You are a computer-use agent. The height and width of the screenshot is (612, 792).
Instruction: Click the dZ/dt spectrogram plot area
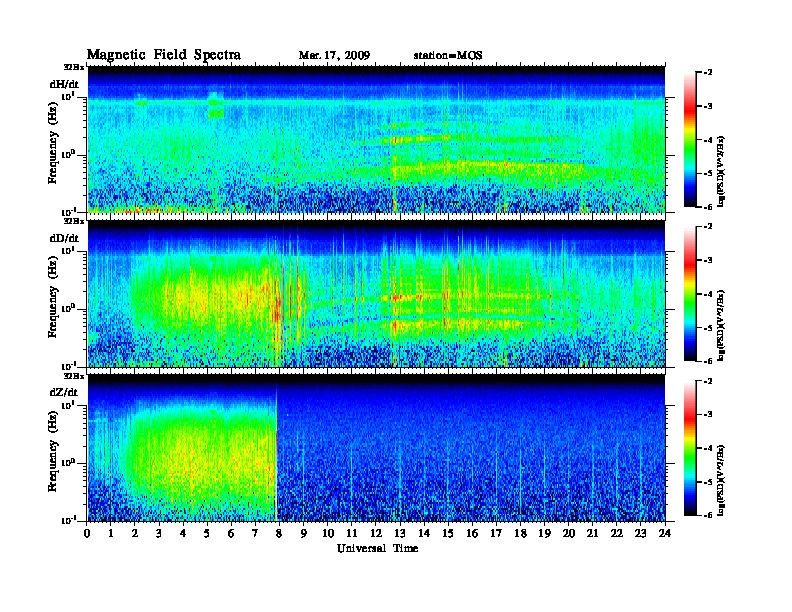(x=376, y=448)
